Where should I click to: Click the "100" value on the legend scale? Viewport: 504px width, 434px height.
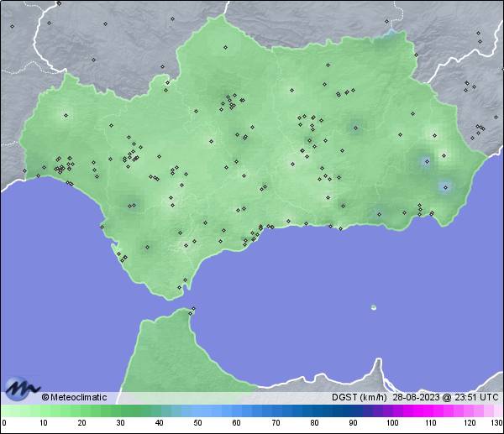click(x=392, y=422)
